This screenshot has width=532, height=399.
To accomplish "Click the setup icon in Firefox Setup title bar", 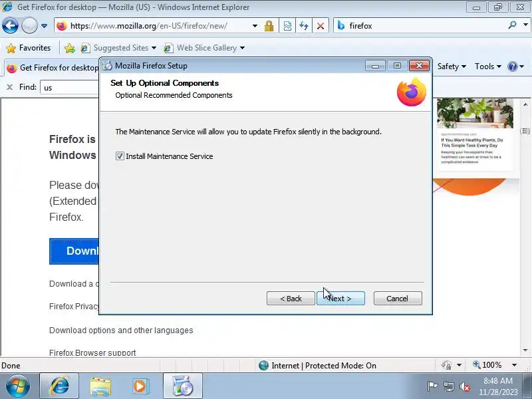I will 107,65.
